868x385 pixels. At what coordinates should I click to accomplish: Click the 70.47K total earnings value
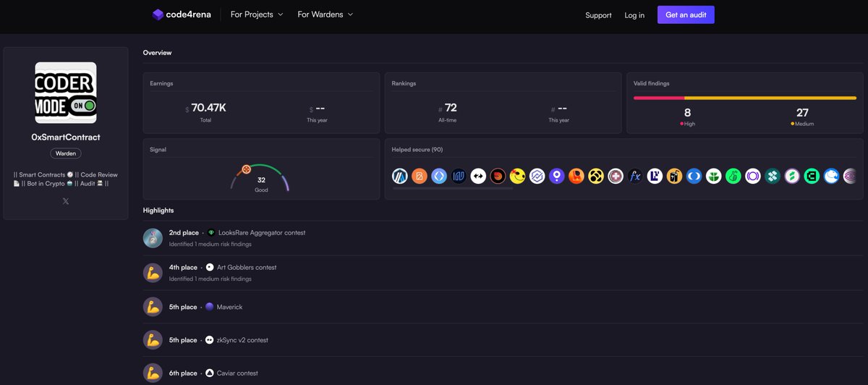coord(208,108)
